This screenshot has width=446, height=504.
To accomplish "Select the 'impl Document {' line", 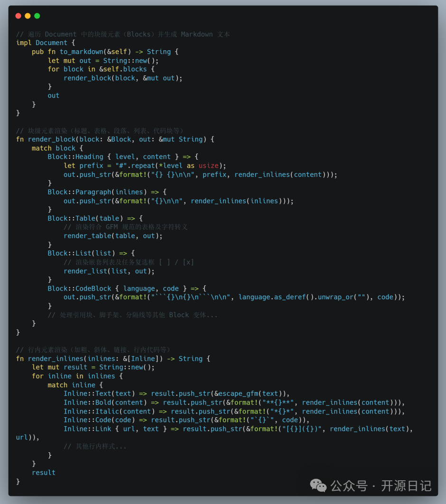I will (x=46, y=43).
